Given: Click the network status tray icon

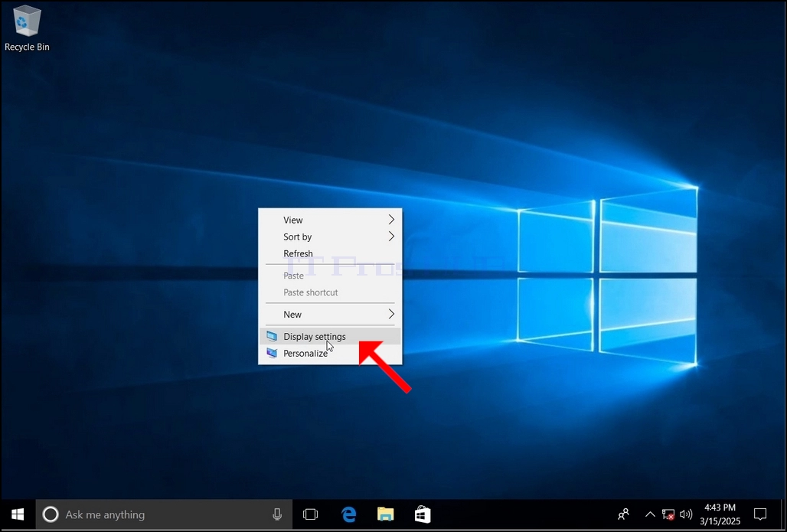Looking at the screenshot, I should [668, 514].
